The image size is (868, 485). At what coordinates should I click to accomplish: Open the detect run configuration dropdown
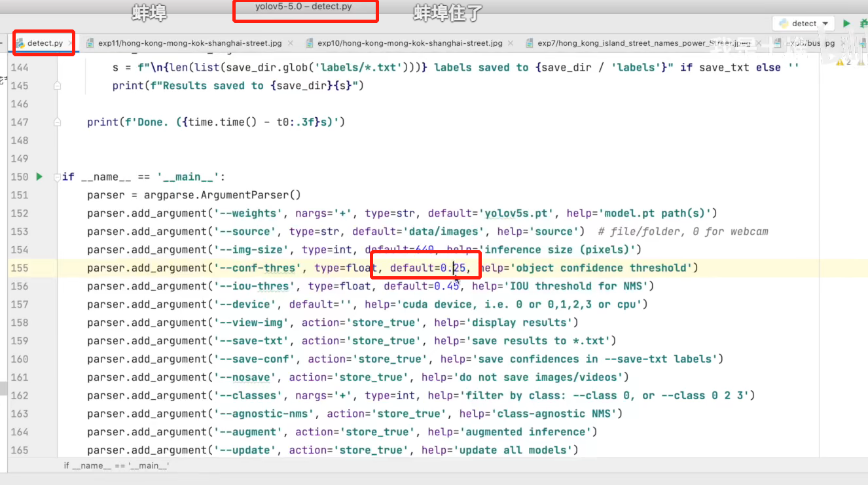point(803,24)
